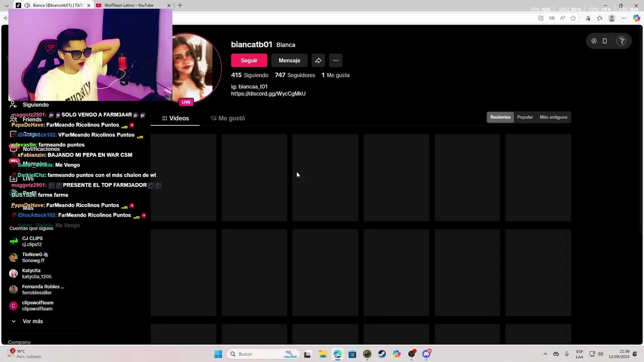Switch to the Videos tab

click(x=176, y=118)
